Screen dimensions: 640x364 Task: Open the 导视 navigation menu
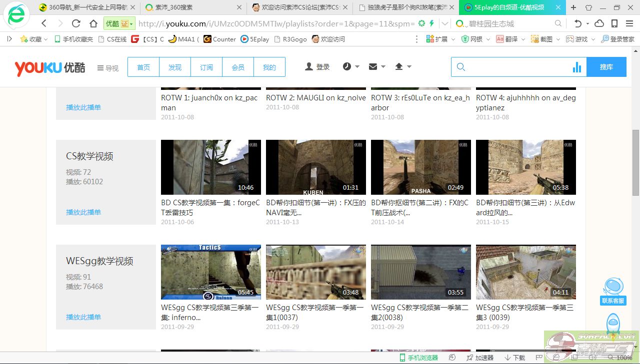click(x=108, y=68)
